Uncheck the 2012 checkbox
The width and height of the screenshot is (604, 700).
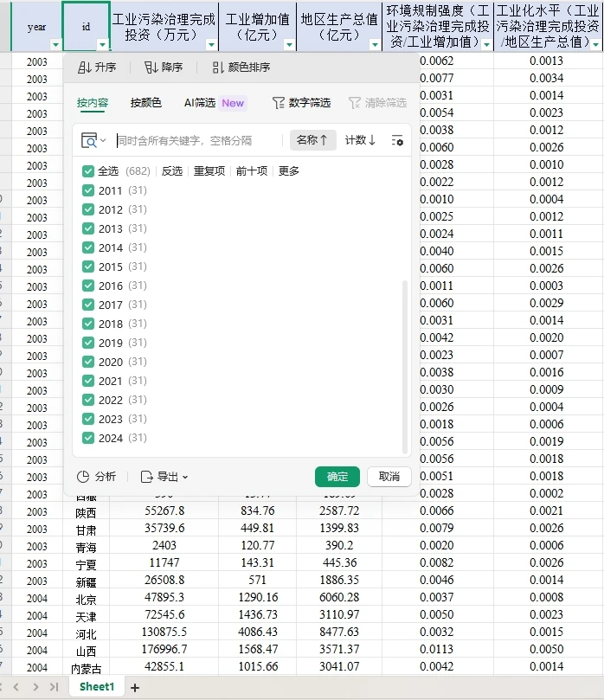88,209
